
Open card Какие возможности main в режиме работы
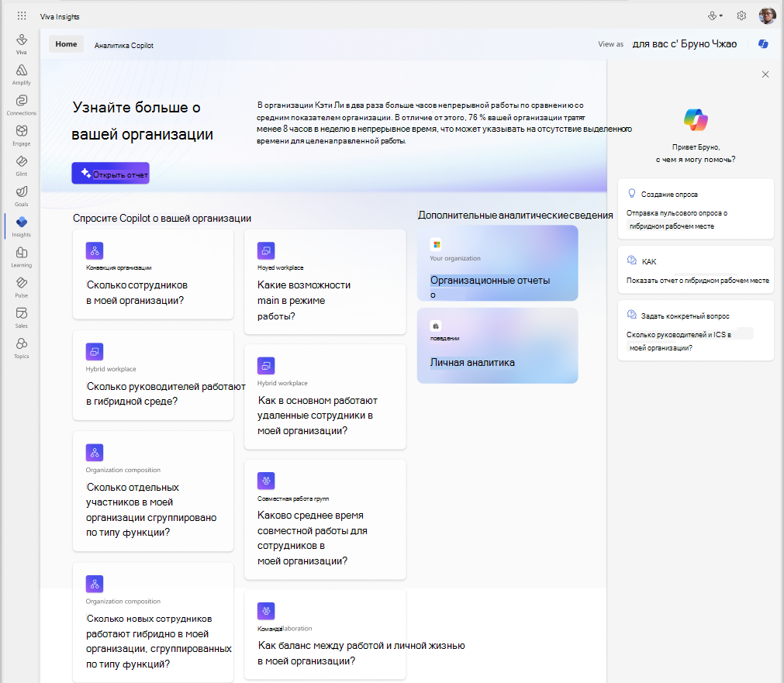click(x=325, y=281)
